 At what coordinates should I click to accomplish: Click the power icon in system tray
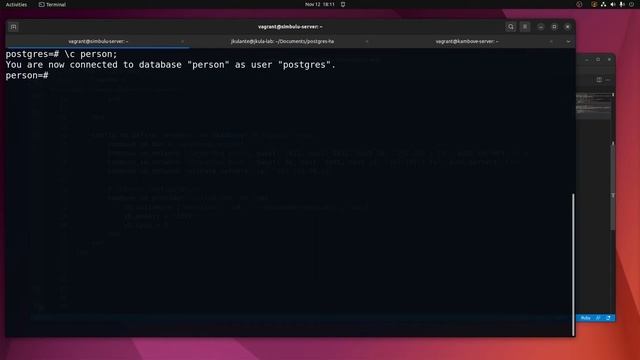pyautogui.click(x=631, y=4)
